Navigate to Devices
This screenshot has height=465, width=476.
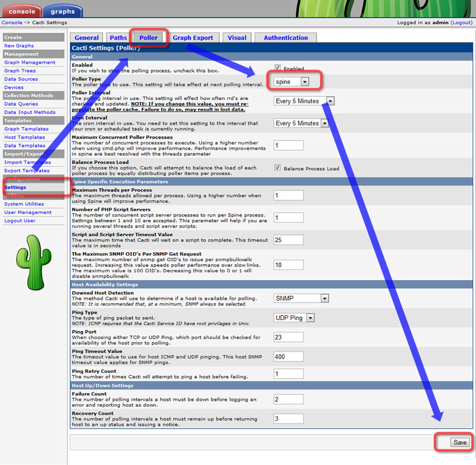[x=14, y=87]
